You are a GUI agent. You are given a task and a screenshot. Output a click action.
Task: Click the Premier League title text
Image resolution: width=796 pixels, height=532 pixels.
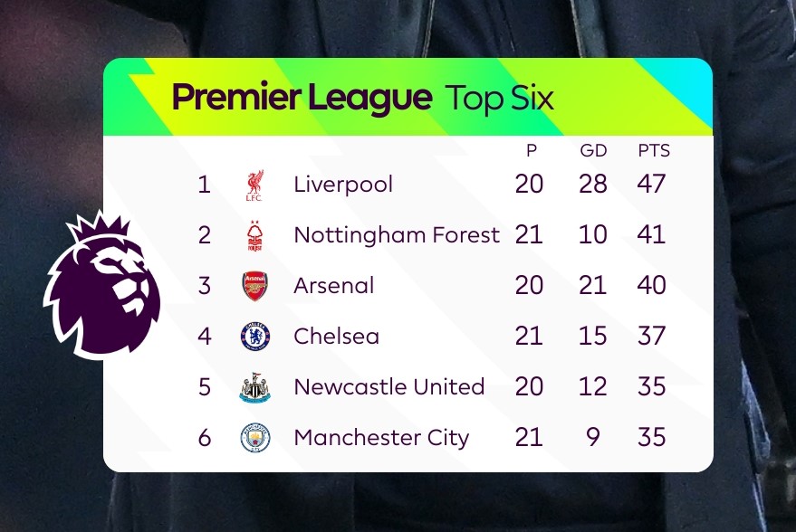(302, 98)
